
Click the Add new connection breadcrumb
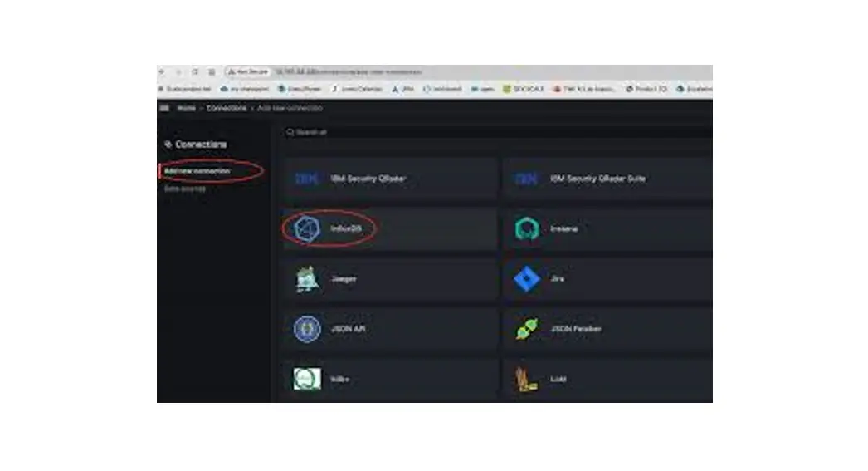290,108
